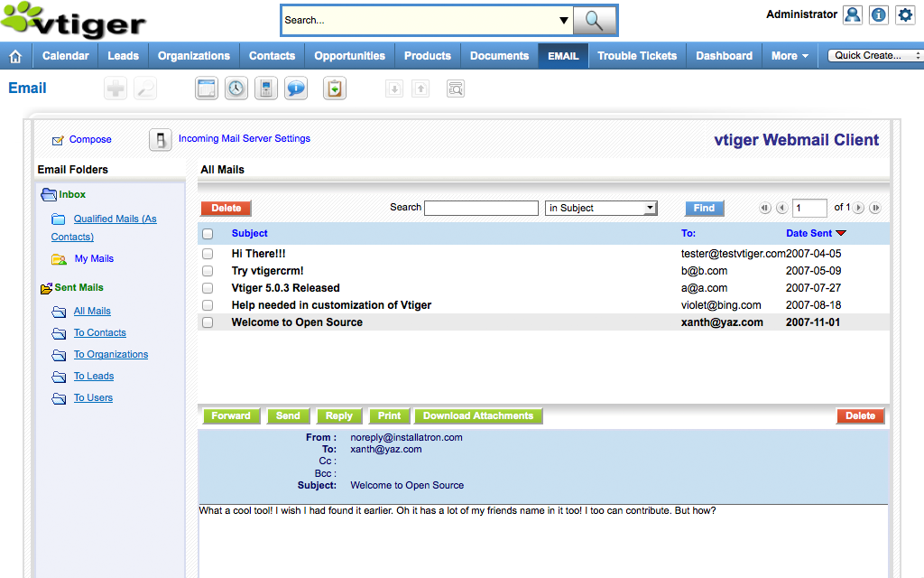Click the clipboard icon in the toolbar

pyautogui.click(x=335, y=89)
